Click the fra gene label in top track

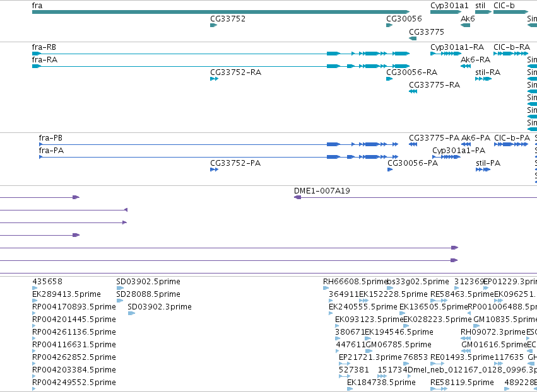click(x=37, y=6)
